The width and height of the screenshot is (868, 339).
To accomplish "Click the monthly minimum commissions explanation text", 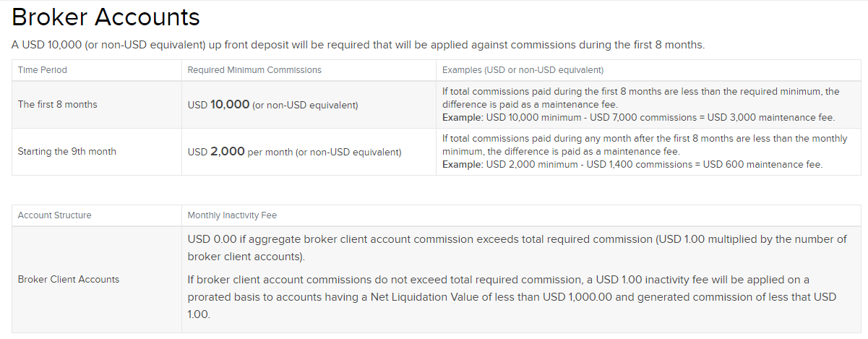I will 644,145.
